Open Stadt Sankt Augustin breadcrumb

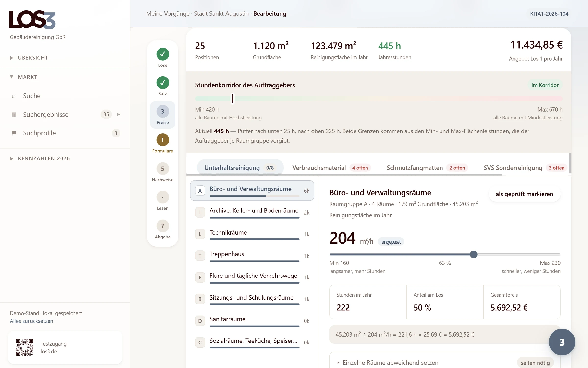click(221, 14)
